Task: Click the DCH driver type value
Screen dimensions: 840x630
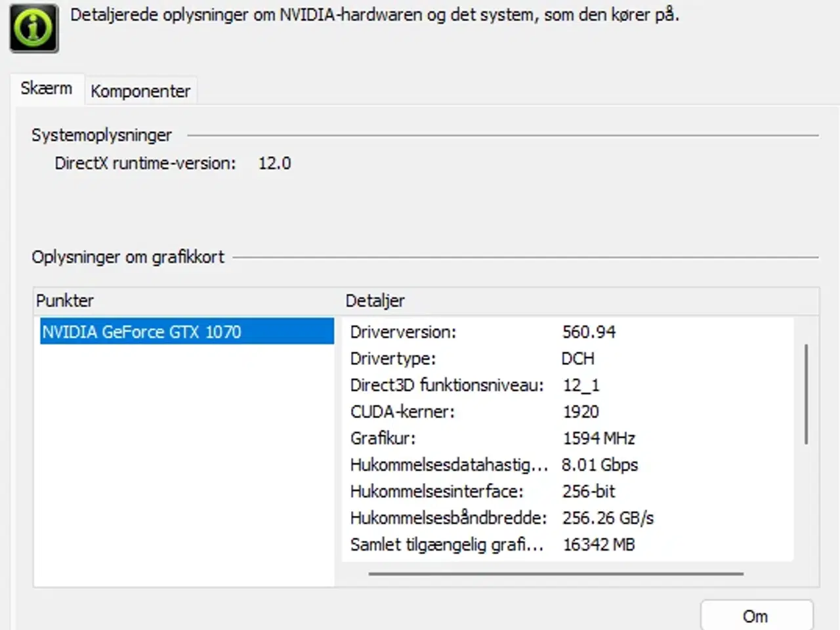Action: coord(577,358)
